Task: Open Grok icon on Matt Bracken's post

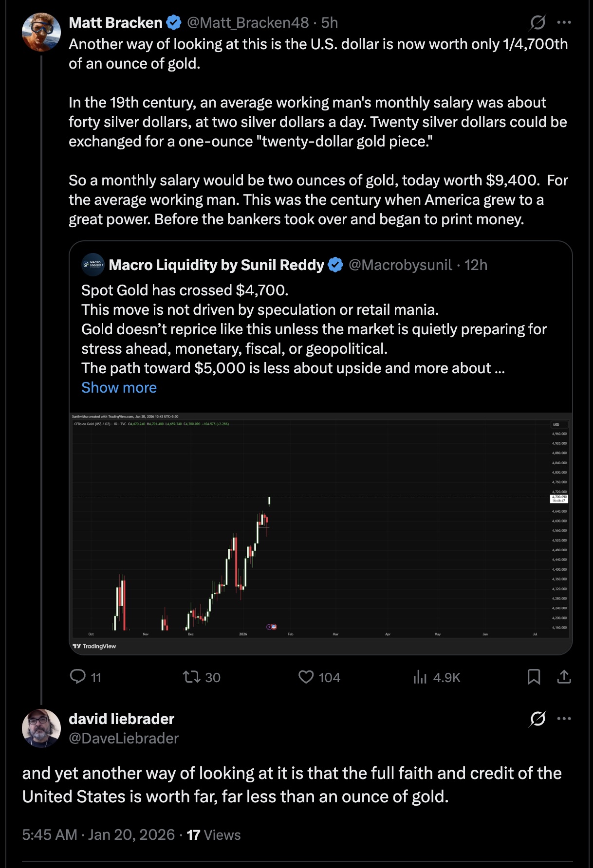Action: pos(537,22)
